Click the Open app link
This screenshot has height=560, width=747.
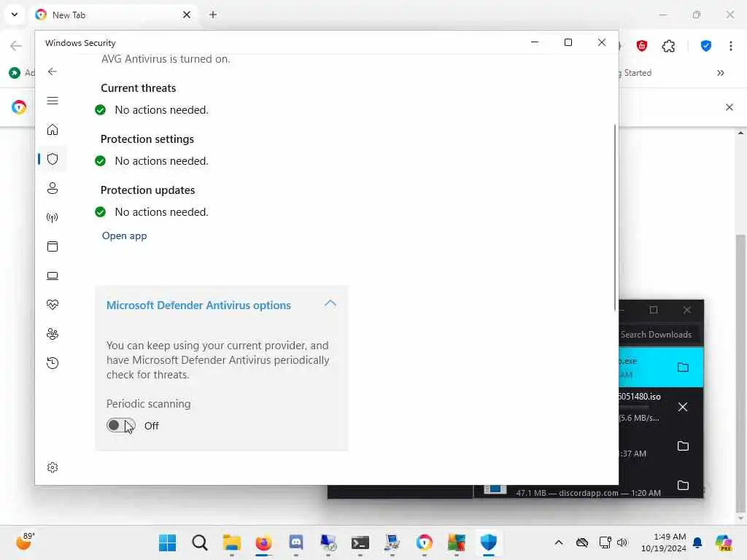(124, 236)
